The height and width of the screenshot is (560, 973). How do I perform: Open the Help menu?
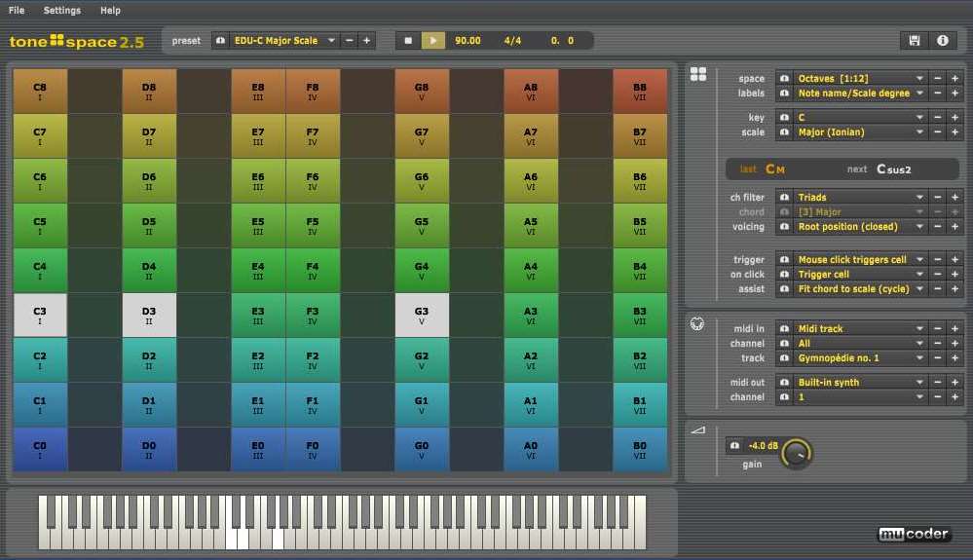[x=111, y=11]
